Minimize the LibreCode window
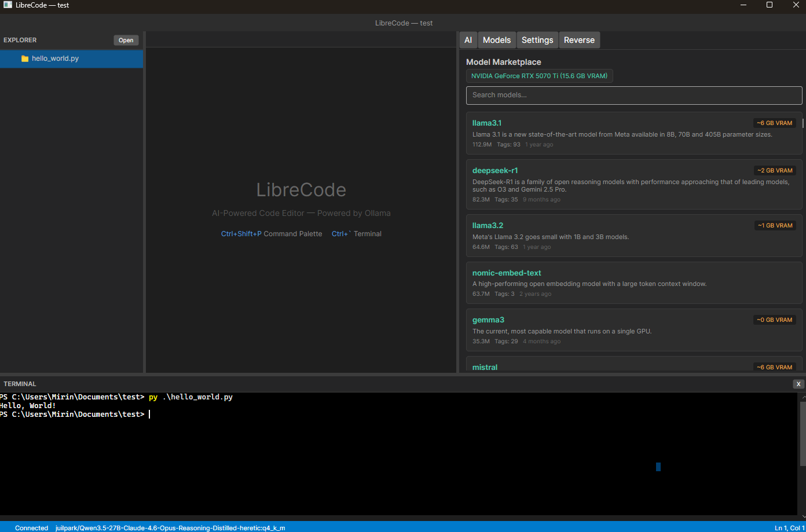806x532 pixels. click(743, 5)
